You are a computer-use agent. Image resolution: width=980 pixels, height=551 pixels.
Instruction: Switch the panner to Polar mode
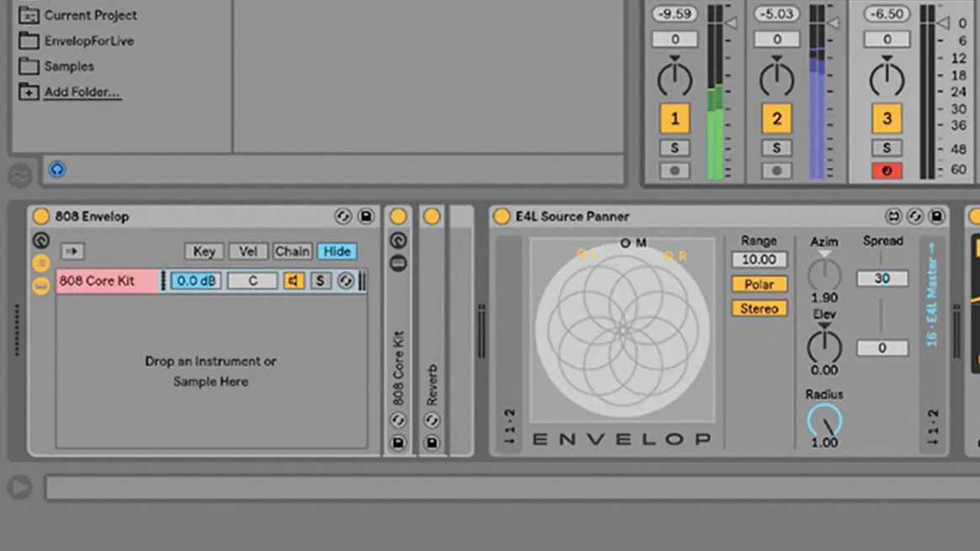coord(758,284)
